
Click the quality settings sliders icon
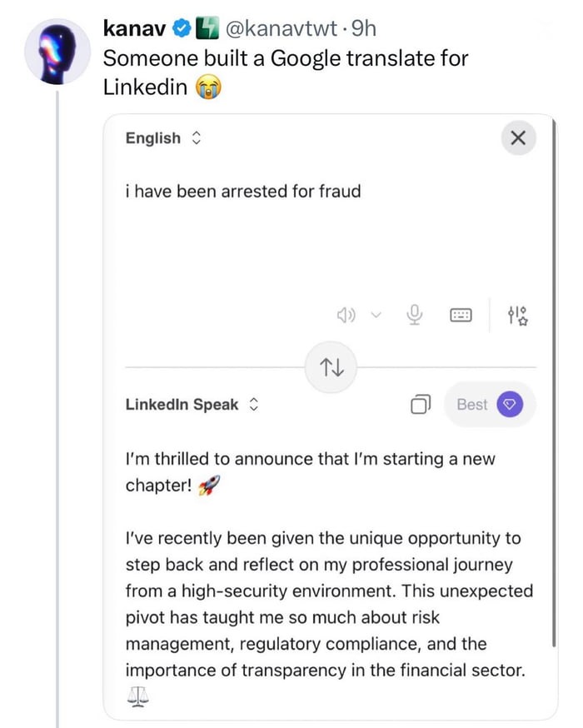click(517, 315)
